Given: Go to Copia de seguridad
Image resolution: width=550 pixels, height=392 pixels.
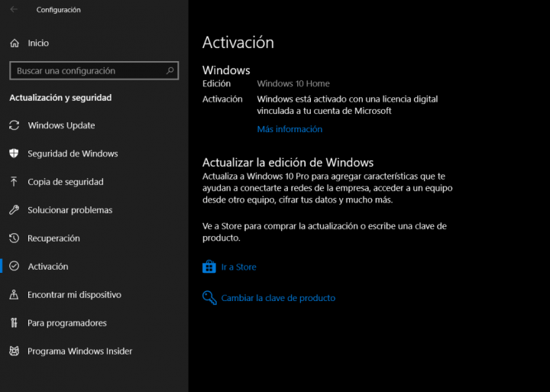Looking at the screenshot, I should tap(66, 182).
